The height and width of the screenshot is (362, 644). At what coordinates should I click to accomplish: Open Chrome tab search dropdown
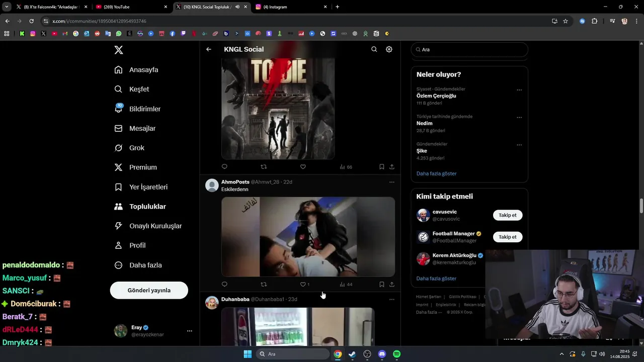[x=7, y=7]
